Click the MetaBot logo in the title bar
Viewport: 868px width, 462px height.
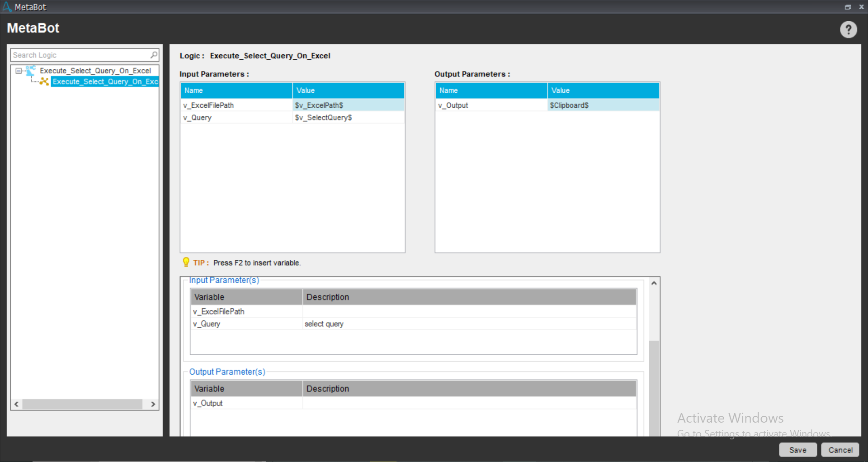click(x=7, y=7)
